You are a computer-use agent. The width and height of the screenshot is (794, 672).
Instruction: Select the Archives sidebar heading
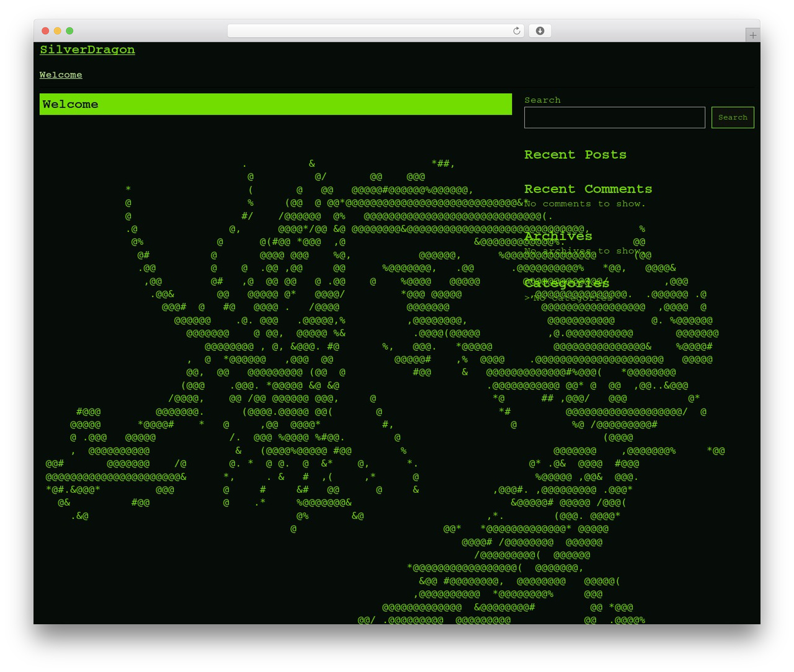(x=558, y=236)
